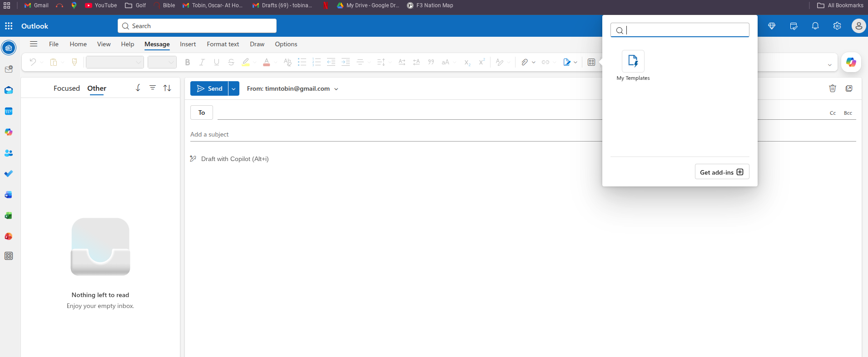Insert a numbered list

317,62
